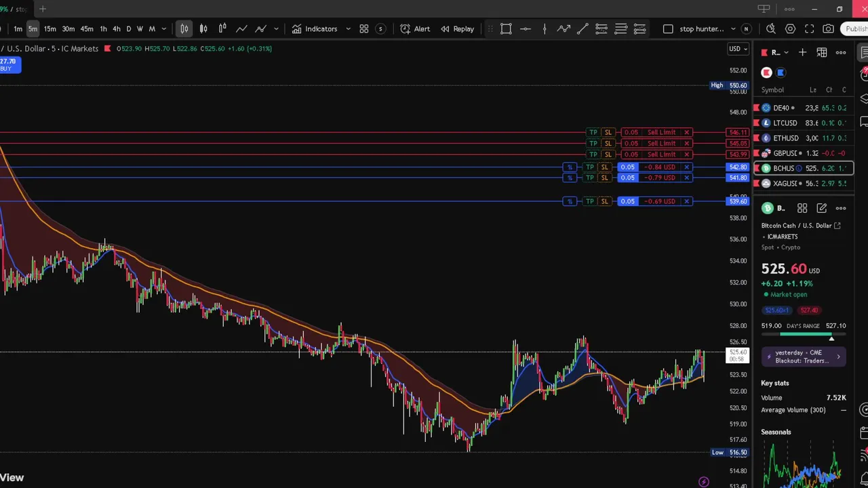The width and height of the screenshot is (868, 488).
Task: Close the -0.69 USD position
Action: (686, 201)
